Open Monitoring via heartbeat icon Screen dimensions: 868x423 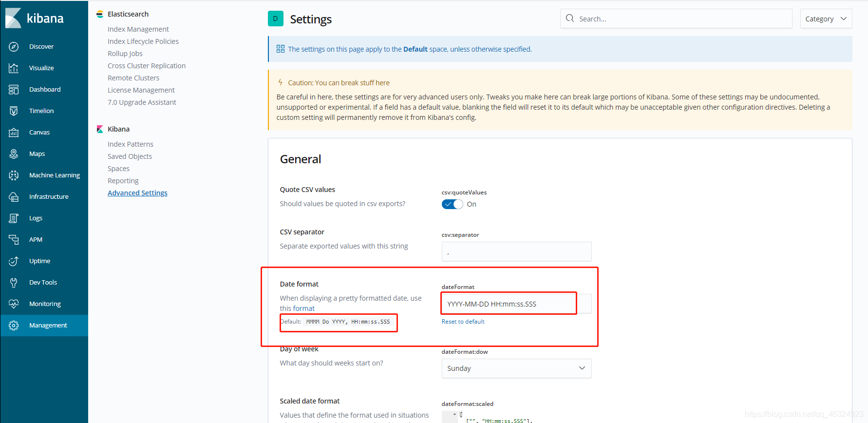[14, 304]
